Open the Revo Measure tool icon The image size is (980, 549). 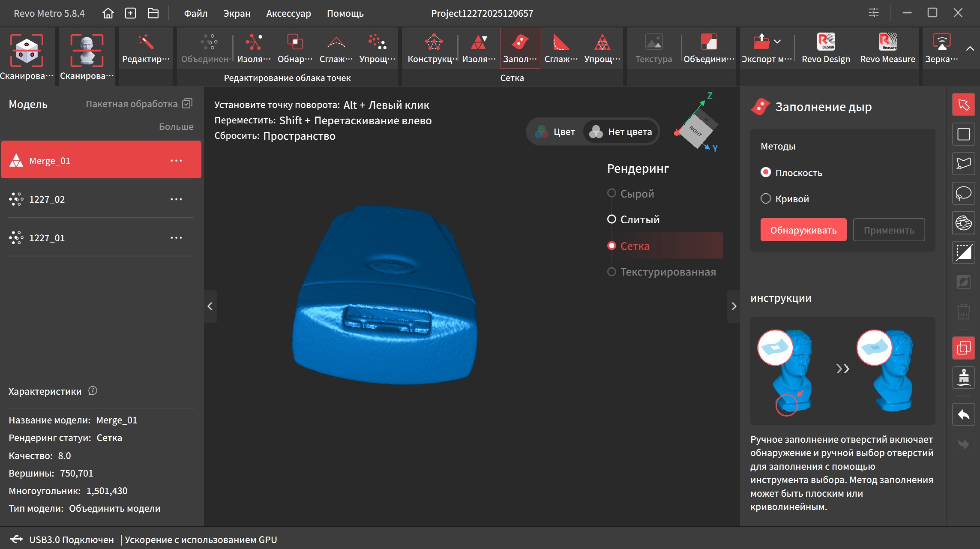point(887,42)
